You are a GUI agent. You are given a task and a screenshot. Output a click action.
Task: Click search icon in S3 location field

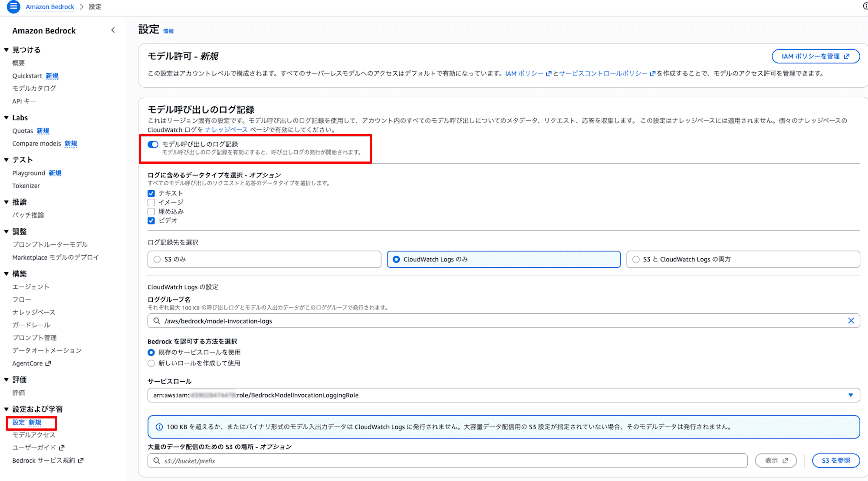click(x=157, y=461)
